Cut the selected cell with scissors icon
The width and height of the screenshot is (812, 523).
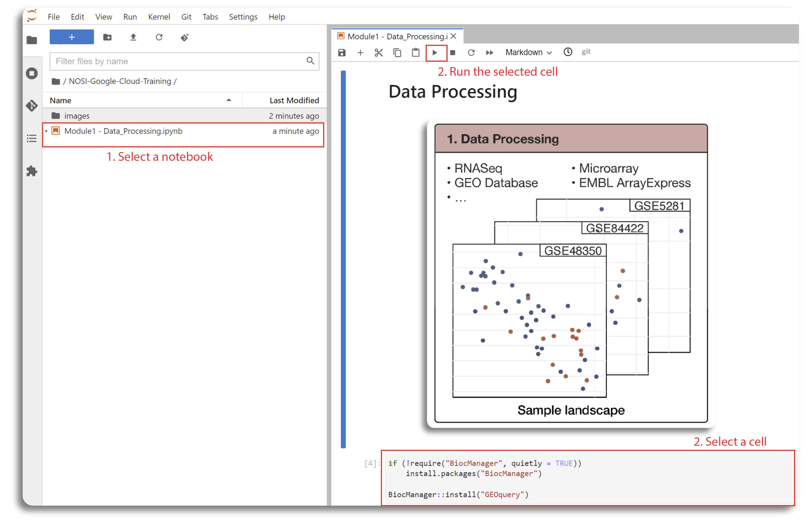click(379, 53)
